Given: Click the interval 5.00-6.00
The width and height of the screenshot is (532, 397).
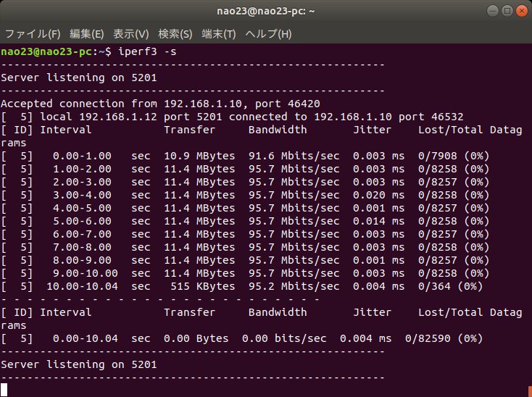Looking at the screenshot, I should coord(82,221).
